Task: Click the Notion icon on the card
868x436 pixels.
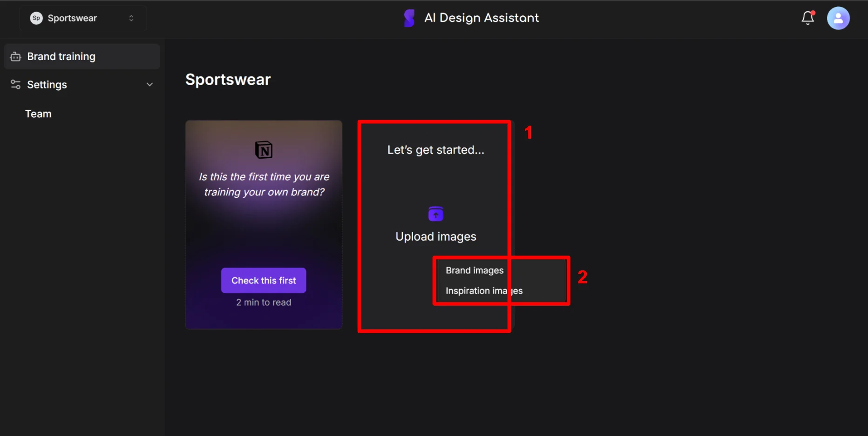Action: coord(264,150)
